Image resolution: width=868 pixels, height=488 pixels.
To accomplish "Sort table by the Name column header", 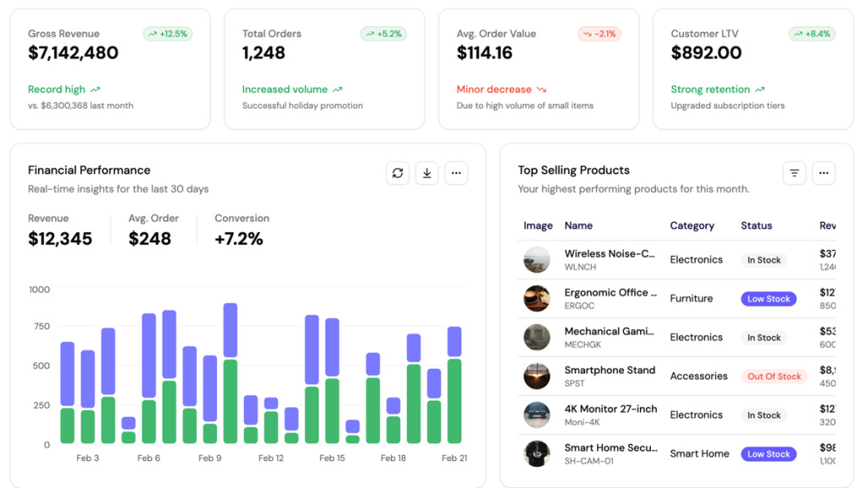I will (x=578, y=225).
